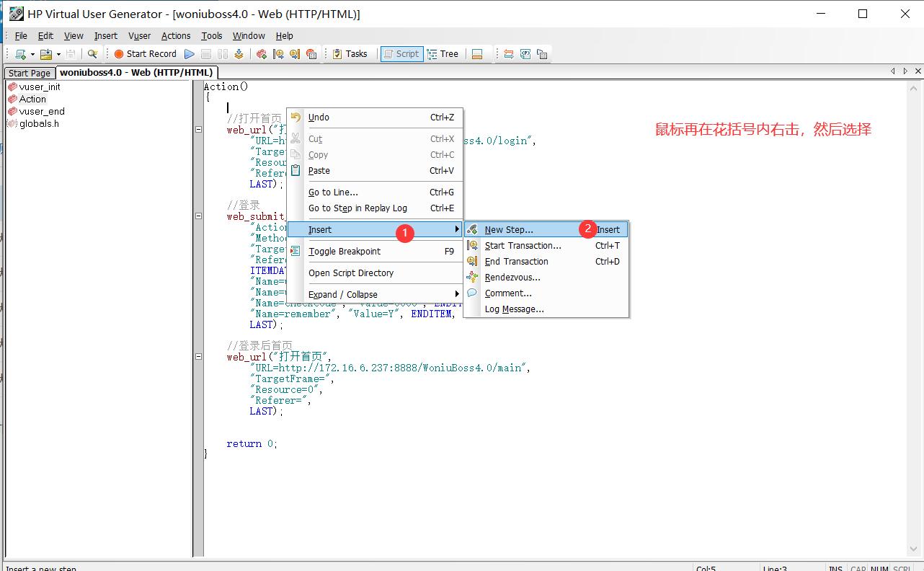Viewport: 924px width, 571px height.
Task: Select Log Message... in submenu
Action: tap(546, 309)
